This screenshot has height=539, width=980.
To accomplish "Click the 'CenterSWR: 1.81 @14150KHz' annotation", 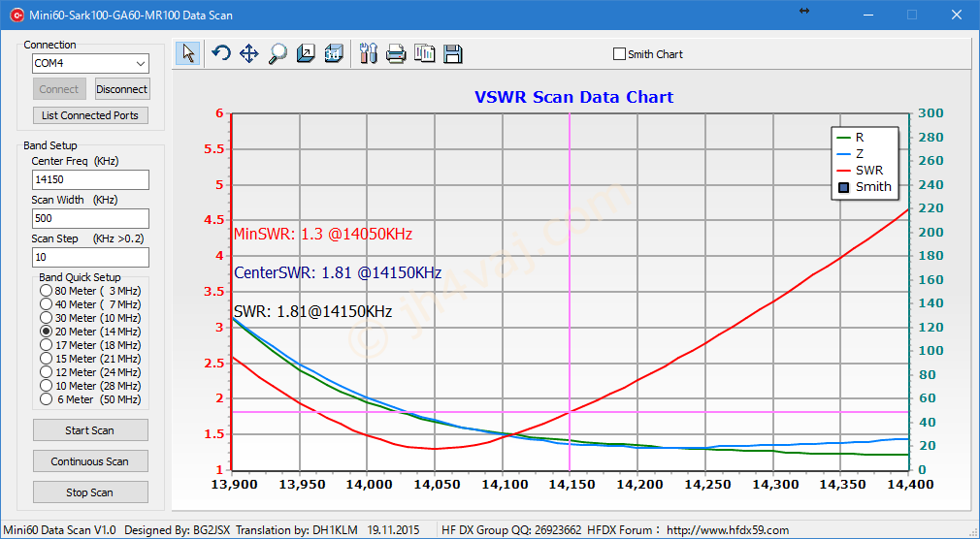I will [338, 273].
